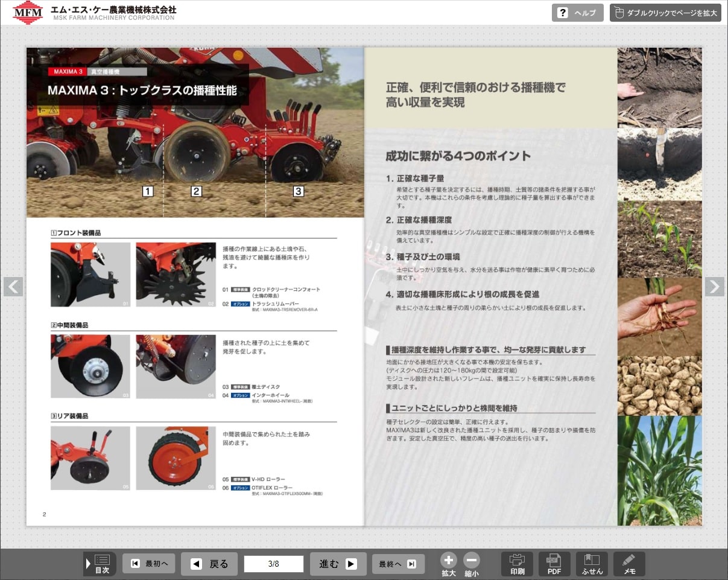Click the covering disc photo numbered 03
This screenshot has height=580, width=728.
coord(90,366)
